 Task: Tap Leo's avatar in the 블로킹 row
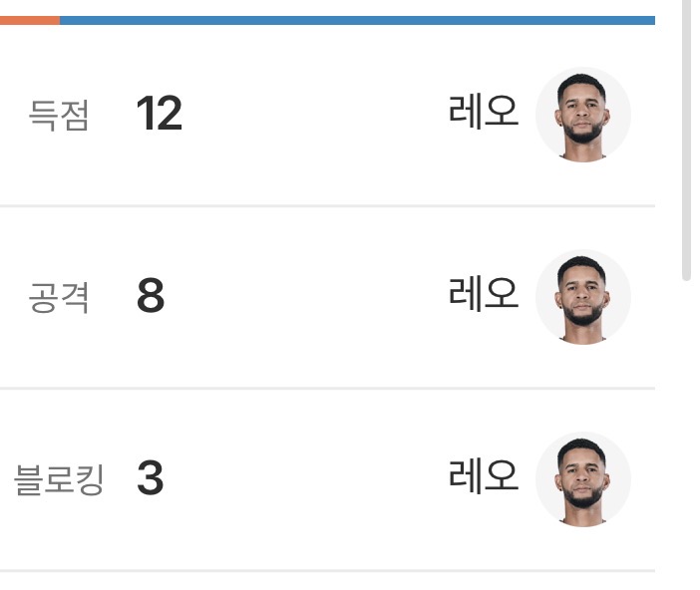click(x=583, y=479)
